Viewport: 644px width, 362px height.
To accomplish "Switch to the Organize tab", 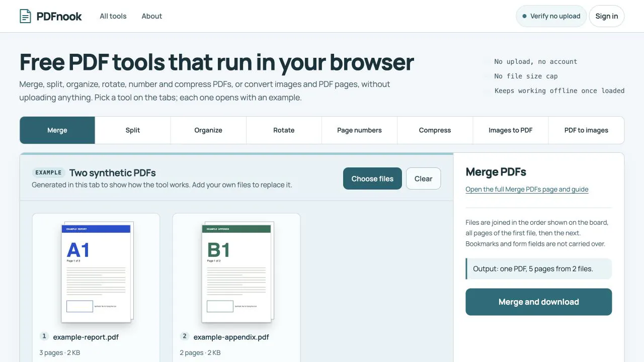I will coord(208,130).
